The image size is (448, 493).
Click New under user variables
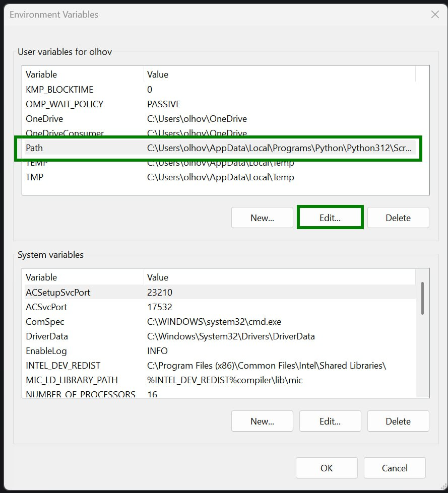point(262,218)
